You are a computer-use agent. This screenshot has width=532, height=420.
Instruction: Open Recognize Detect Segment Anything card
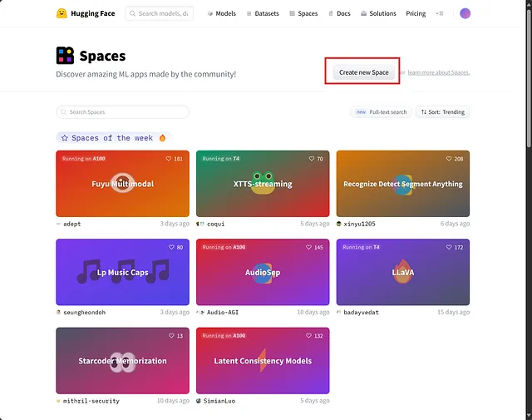402,184
